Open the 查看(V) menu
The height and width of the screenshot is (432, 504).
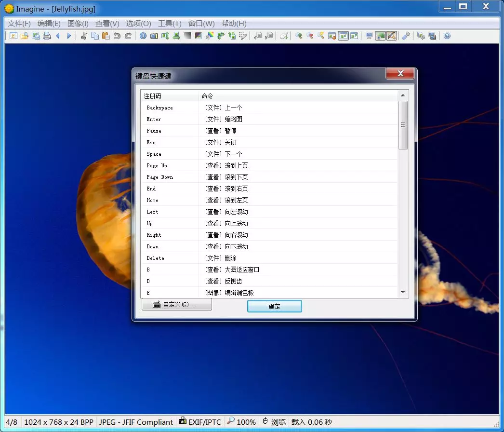(107, 24)
